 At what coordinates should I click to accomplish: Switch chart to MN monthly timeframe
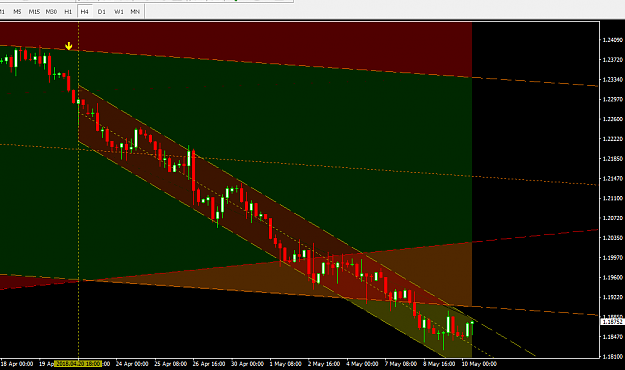(x=135, y=12)
